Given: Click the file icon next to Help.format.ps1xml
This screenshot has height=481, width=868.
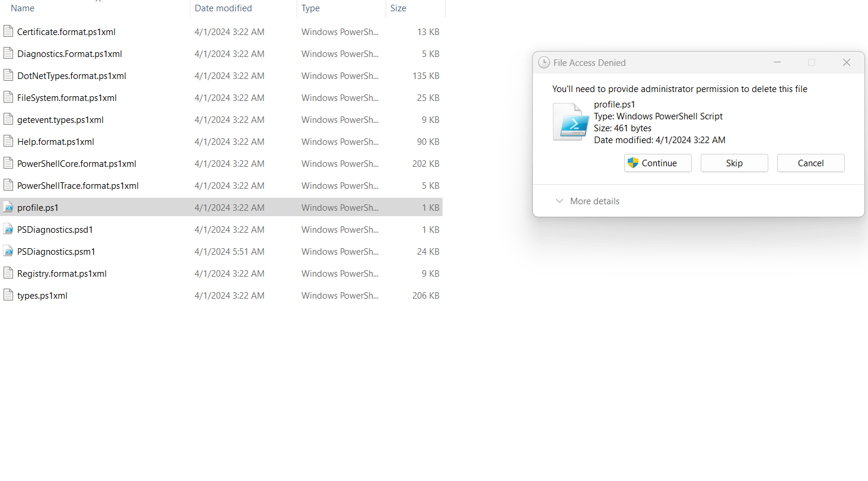Looking at the screenshot, I should coord(8,141).
